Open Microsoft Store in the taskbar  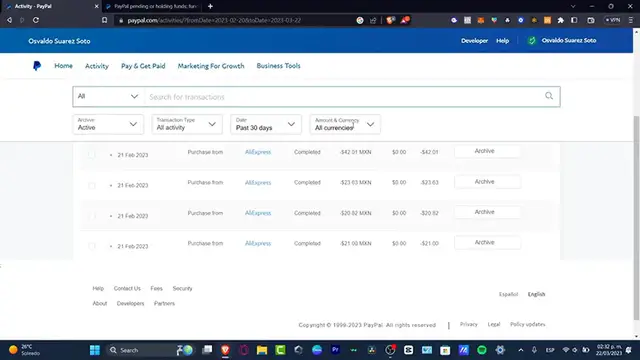click(445, 350)
